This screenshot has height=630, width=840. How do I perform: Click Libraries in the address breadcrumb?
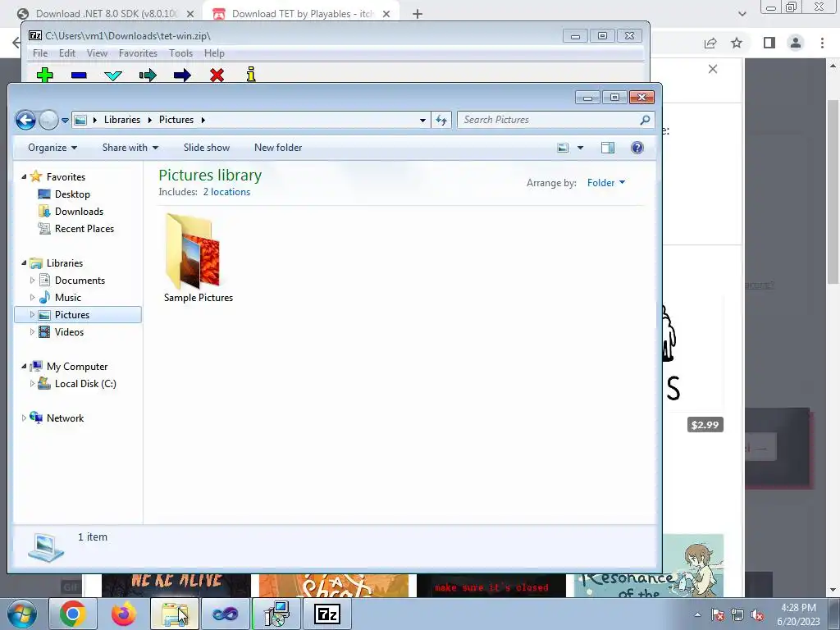click(122, 120)
